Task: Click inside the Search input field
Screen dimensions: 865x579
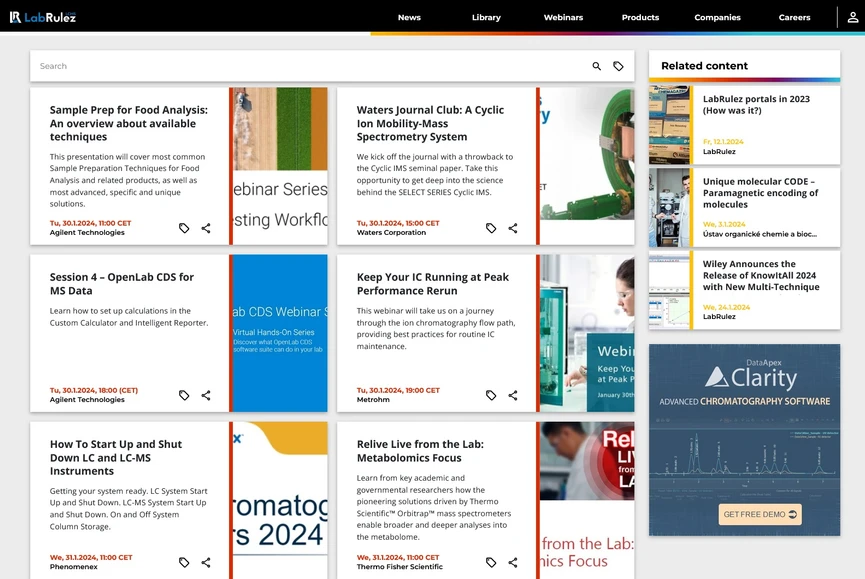Action: coord(309,66)
